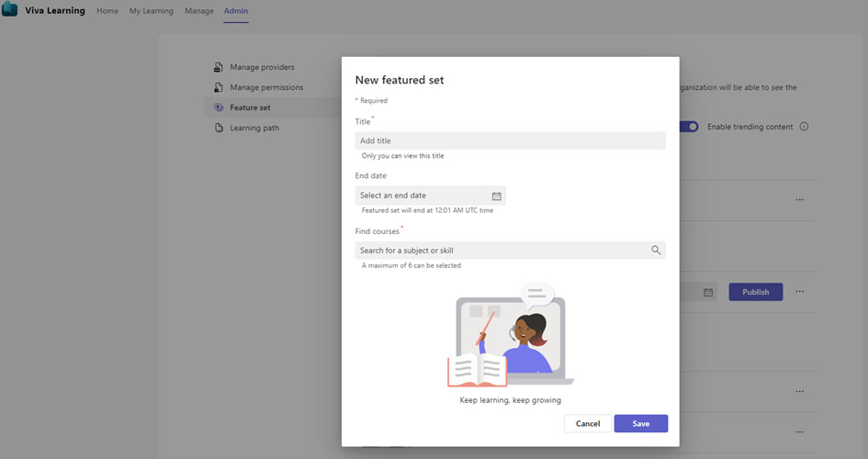Screen dimensions: 868x459
Task: Save the new featured set
Action: click(x=640, y=423)
